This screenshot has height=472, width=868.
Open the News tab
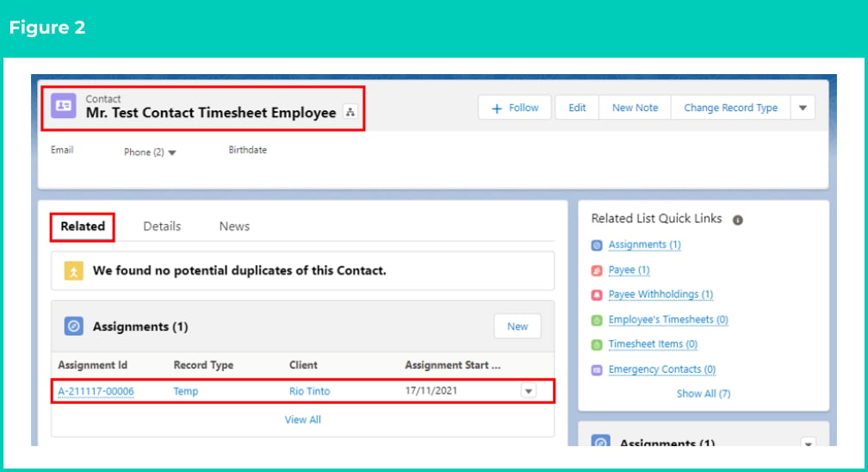tap(234, 226)
